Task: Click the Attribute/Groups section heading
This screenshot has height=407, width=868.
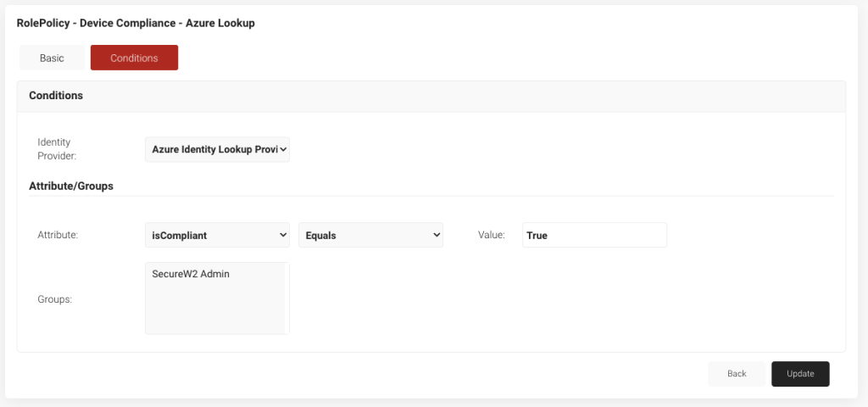Action: point(71,186)
